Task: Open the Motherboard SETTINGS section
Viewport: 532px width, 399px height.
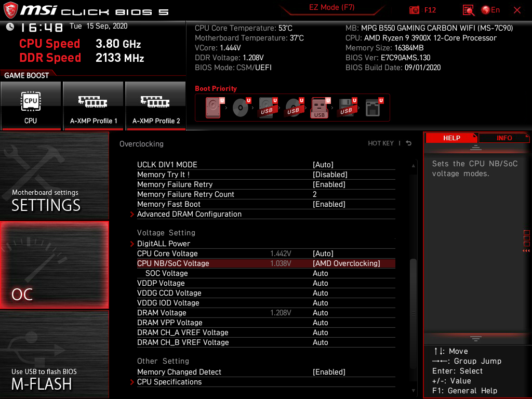Action: pos(54,176)
